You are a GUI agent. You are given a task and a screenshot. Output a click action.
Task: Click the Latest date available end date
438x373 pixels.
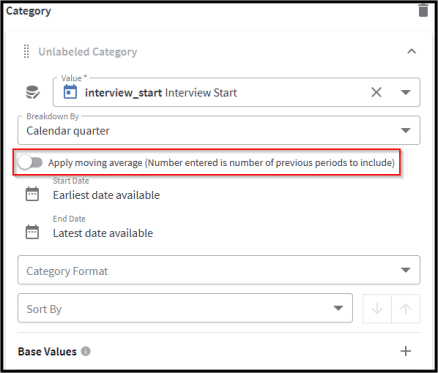tap(103, 233)
